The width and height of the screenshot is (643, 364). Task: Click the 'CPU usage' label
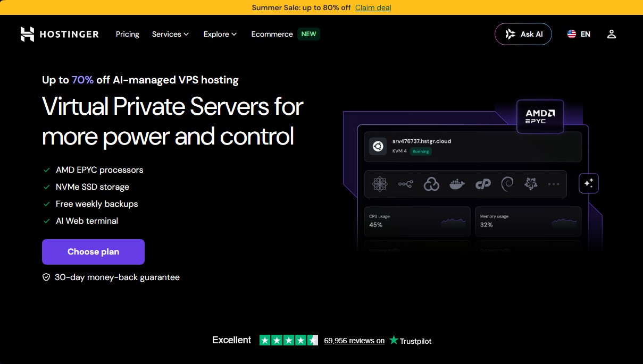(380, 217)
